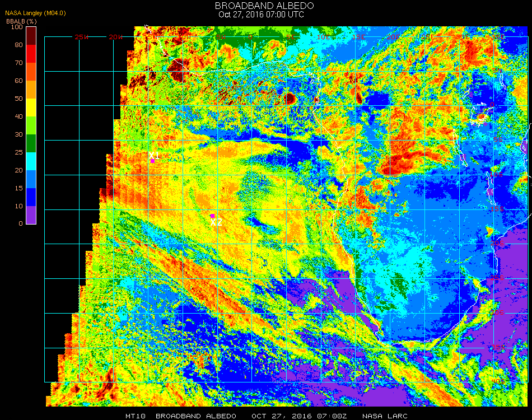Click the 5W longitude label
This screenshot has width=532, height=420.
[221, 37]
